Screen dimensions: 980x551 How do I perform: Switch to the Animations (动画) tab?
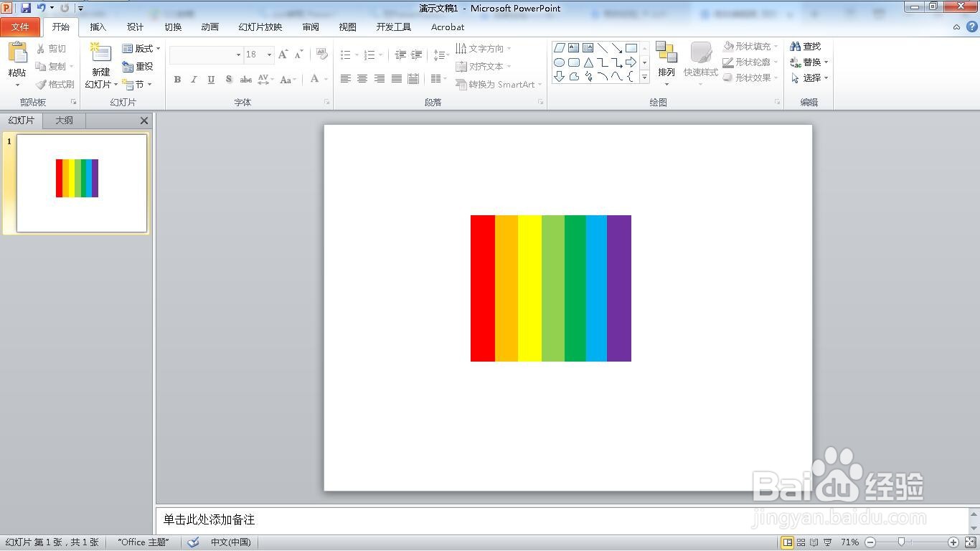pos(209,27)
